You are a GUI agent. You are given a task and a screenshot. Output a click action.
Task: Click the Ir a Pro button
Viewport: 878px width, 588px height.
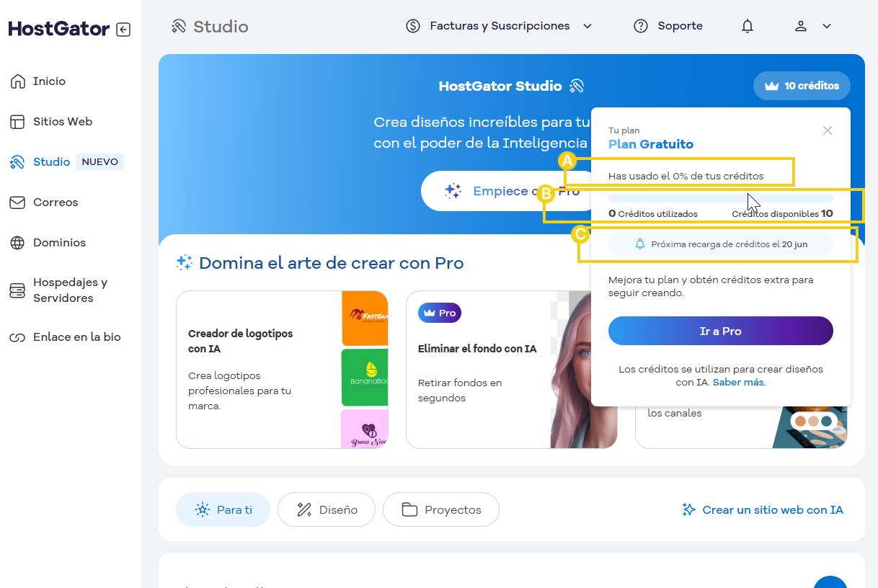[721, 331]
